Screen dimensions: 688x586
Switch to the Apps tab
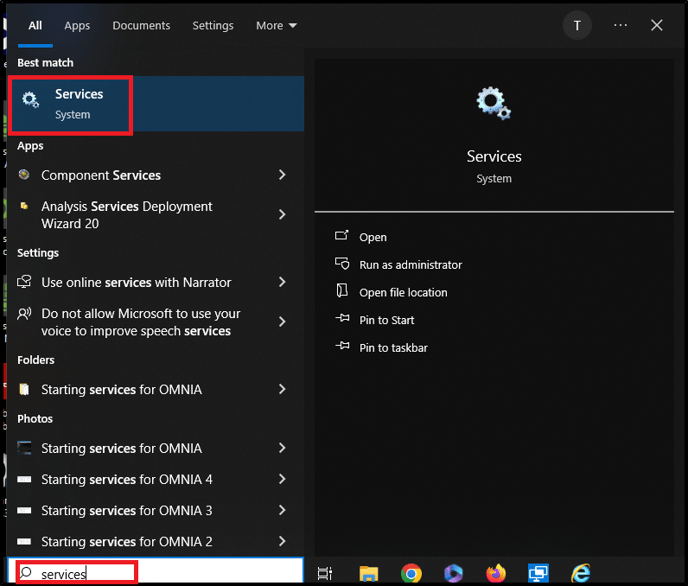click(77, 26)
